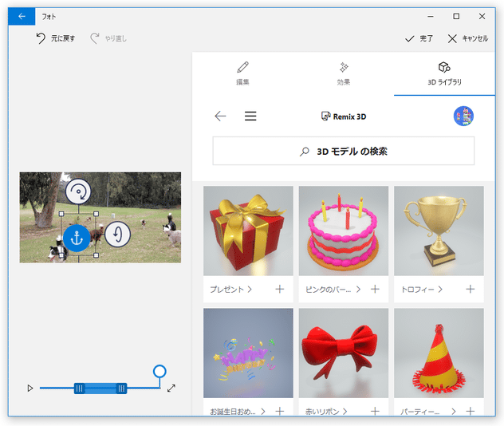
Task: Expand the プレゼント category chevron
Action: pos(250,290)
